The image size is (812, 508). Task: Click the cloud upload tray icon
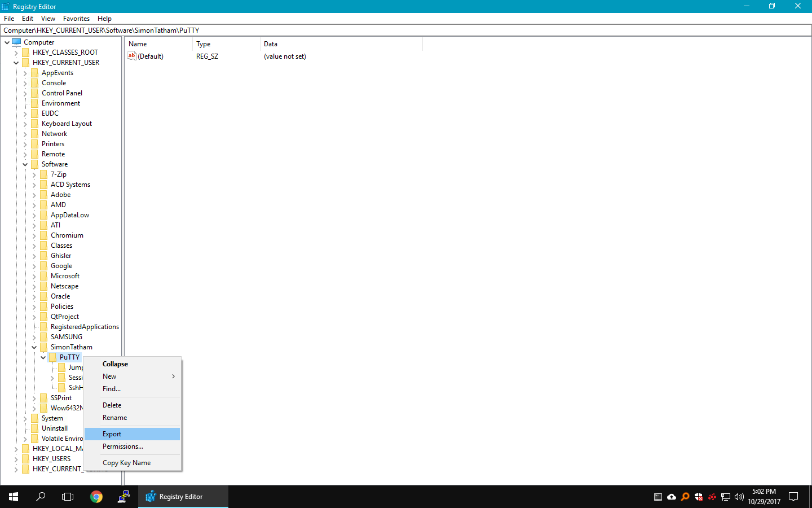(672, 497)
